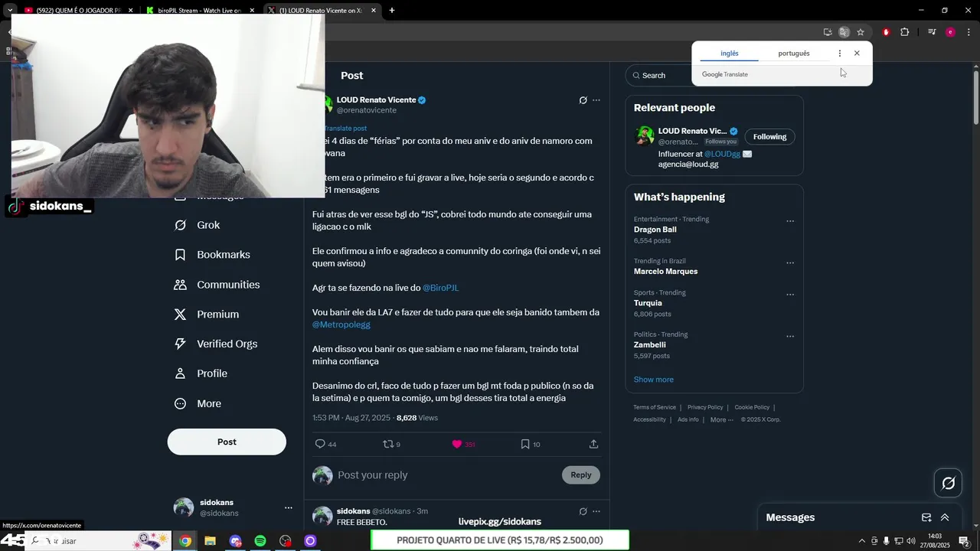Open Windows notification center icon
The image size is (980, 551).
[x=964, y=541]
